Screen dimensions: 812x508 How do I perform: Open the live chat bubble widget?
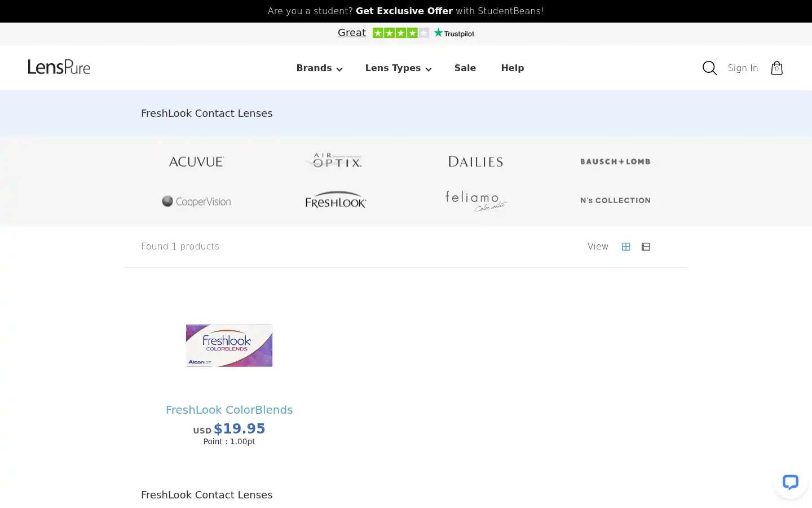[x=791, y=482]
